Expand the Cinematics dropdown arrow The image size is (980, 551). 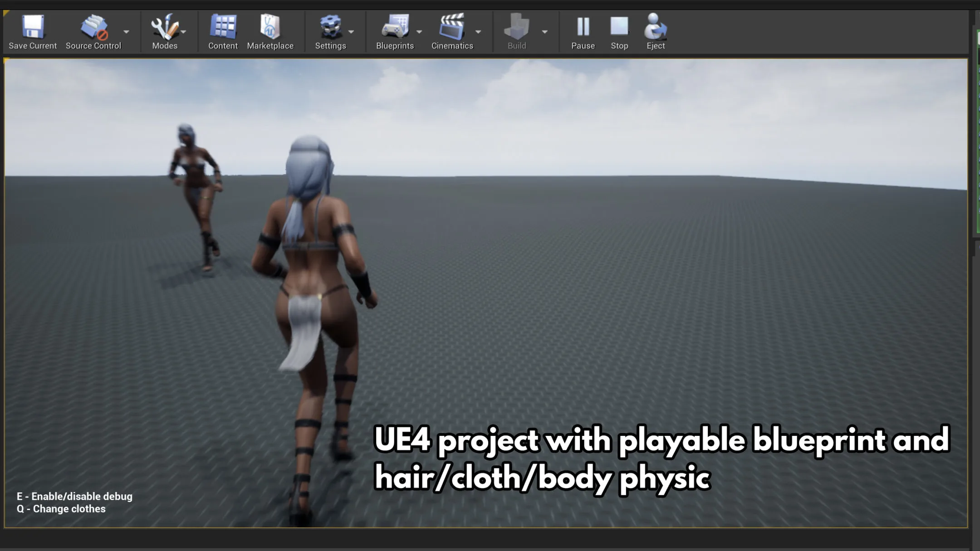[x=478, y=32]
